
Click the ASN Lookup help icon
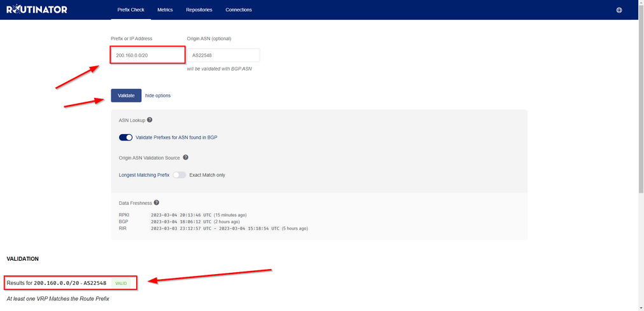(x=150, y=120)
